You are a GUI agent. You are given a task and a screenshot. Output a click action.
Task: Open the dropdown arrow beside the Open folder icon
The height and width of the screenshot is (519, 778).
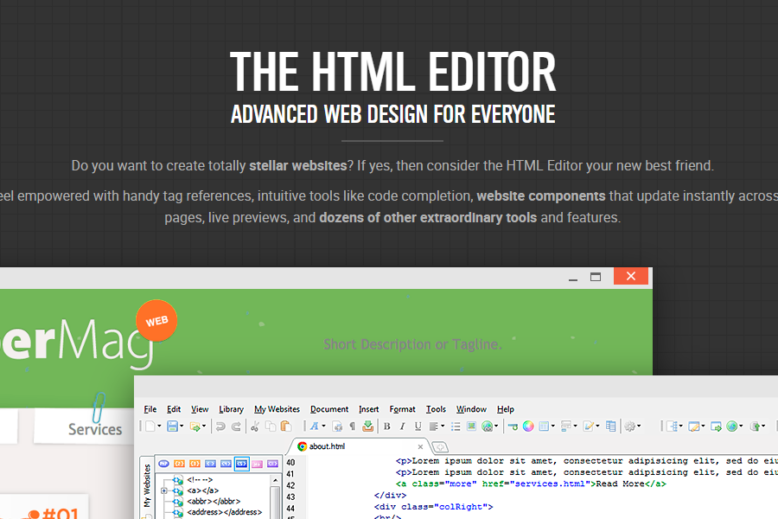(x=204, y=426)
